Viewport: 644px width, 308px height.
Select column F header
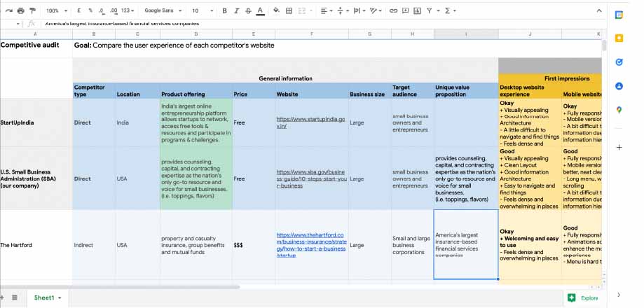pyautogui.click(x=312, y=34)
